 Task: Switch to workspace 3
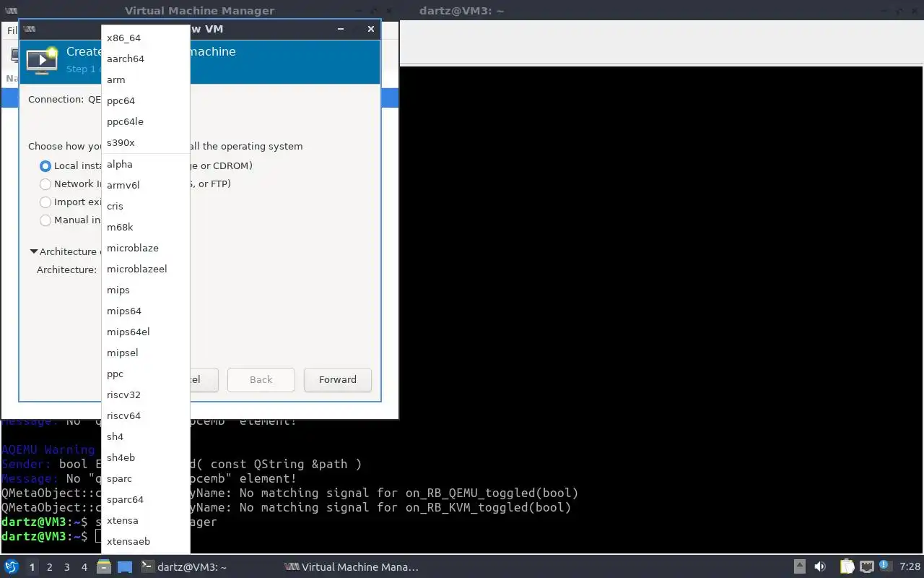(67, 567)
